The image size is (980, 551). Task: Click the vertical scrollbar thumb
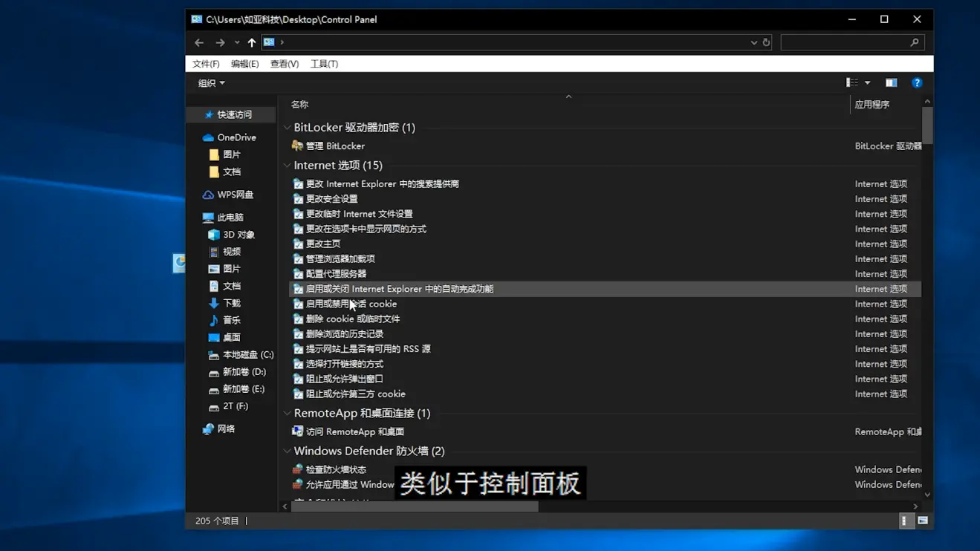pos(927,125)
